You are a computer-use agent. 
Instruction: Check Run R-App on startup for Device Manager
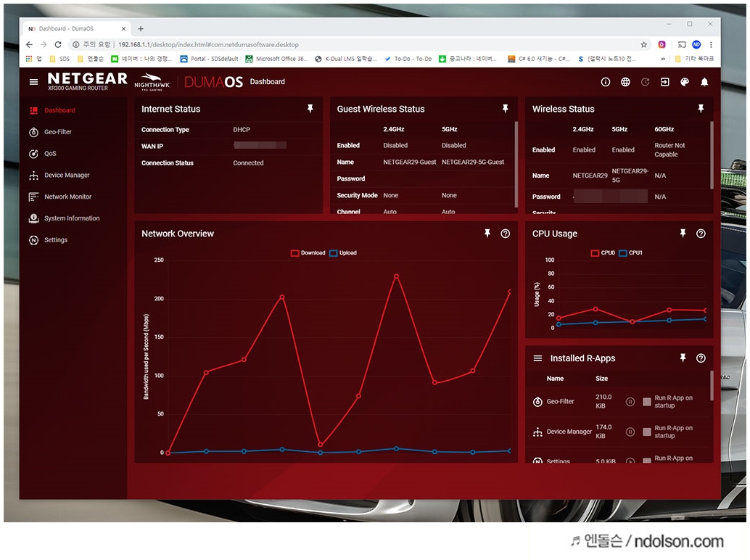(x=647, y=432)
